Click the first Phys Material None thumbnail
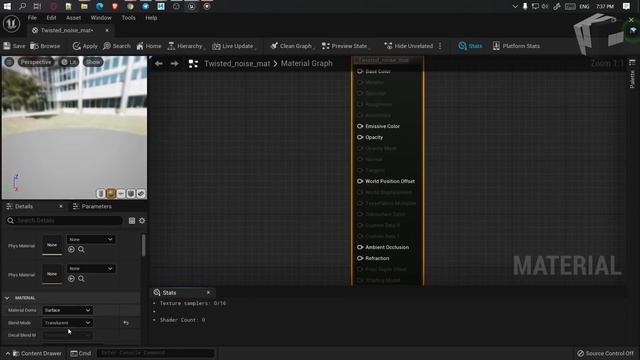Viewport: 640px width, 360px height. tap(52, 245)
